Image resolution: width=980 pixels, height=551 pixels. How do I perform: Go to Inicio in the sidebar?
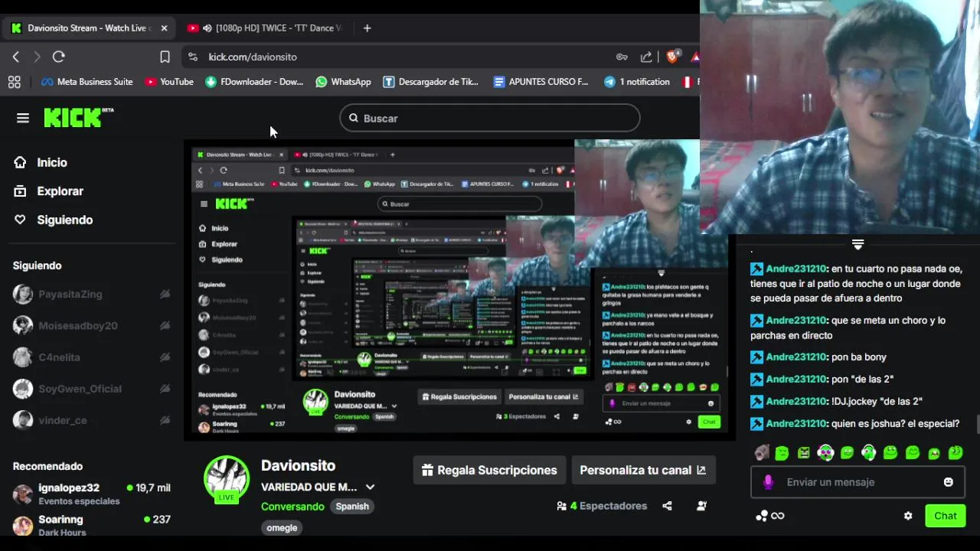pyautogui.click(x=41, y=162)
